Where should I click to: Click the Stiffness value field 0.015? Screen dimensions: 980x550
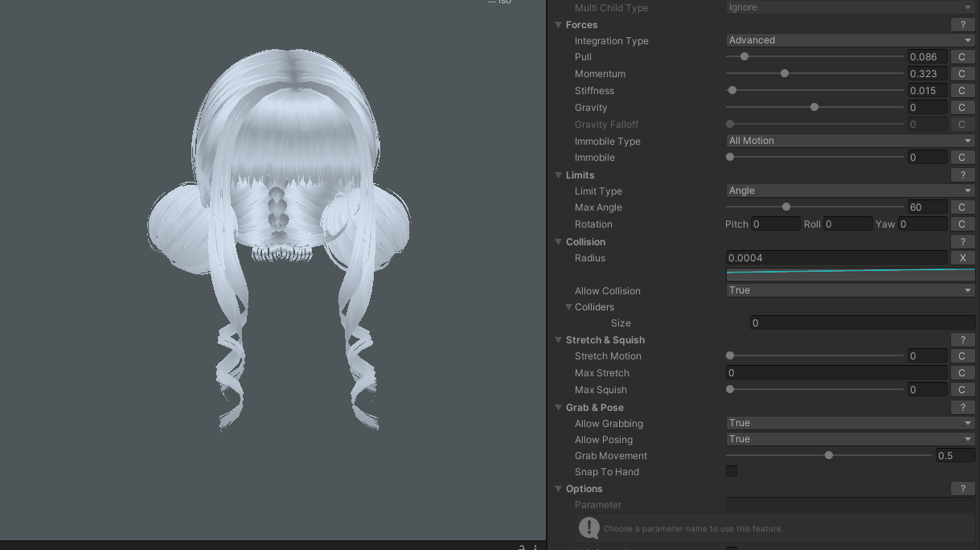(927, 91)
